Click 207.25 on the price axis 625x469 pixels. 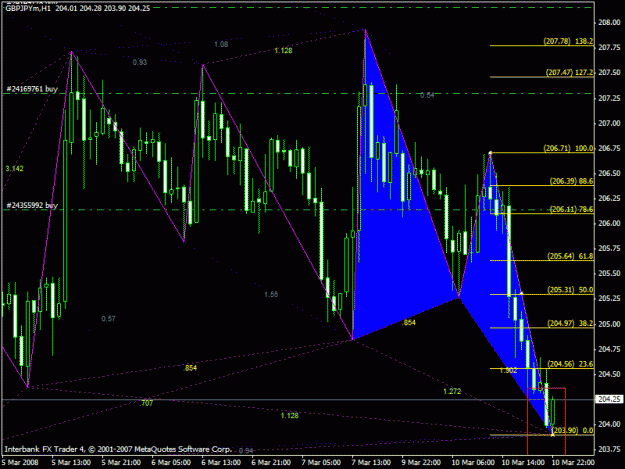point(609,98)
